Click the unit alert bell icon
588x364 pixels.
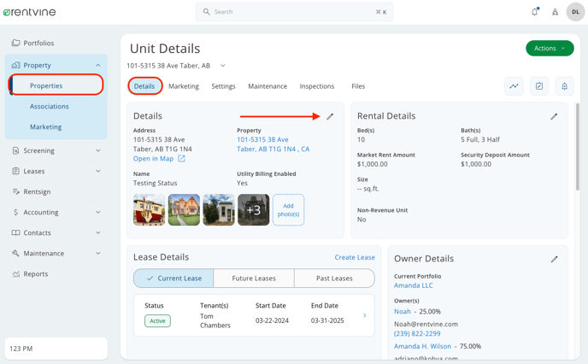564,86
